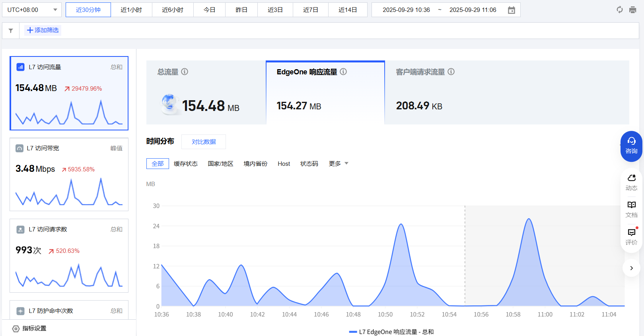Open the 咨询 support headset button

click(631, 146)
